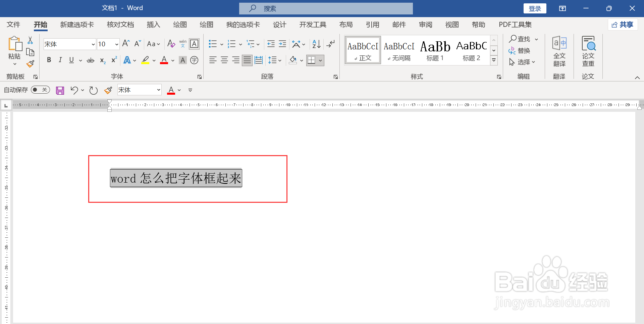Expand the numbered list dropdown arrow

coord(240,44)
